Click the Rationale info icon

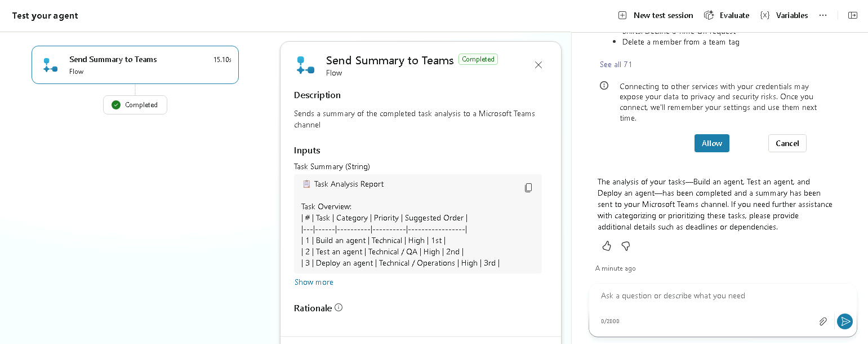click(339, 307)
